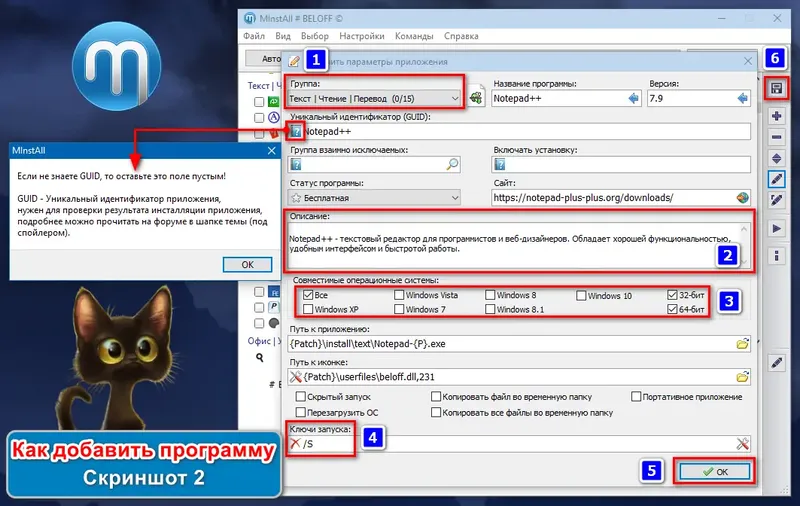
Task: Open the Вид menu
Action: 283,36
